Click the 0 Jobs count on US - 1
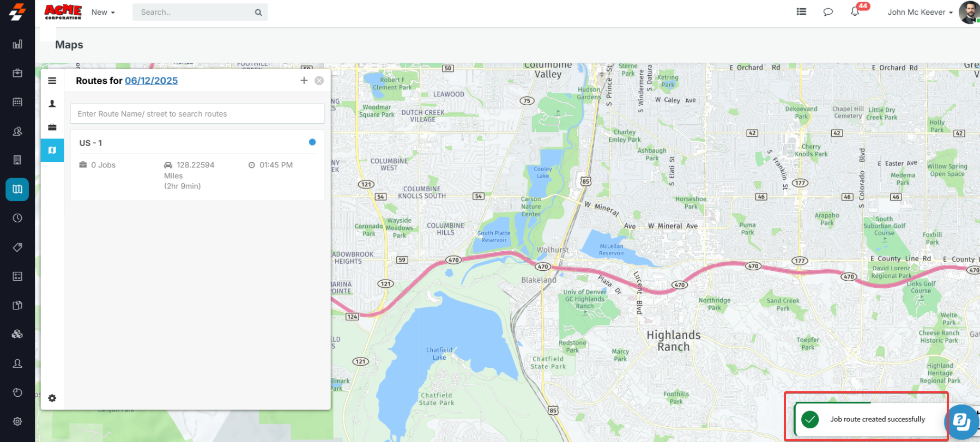This screenshot has height=442, width=980. [98, 165]
